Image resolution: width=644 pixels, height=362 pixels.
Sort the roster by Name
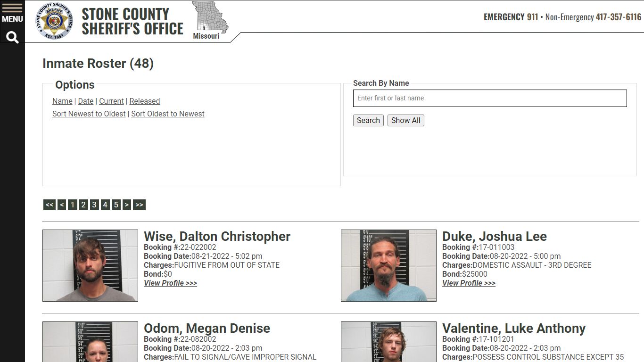tap(62, 101)
